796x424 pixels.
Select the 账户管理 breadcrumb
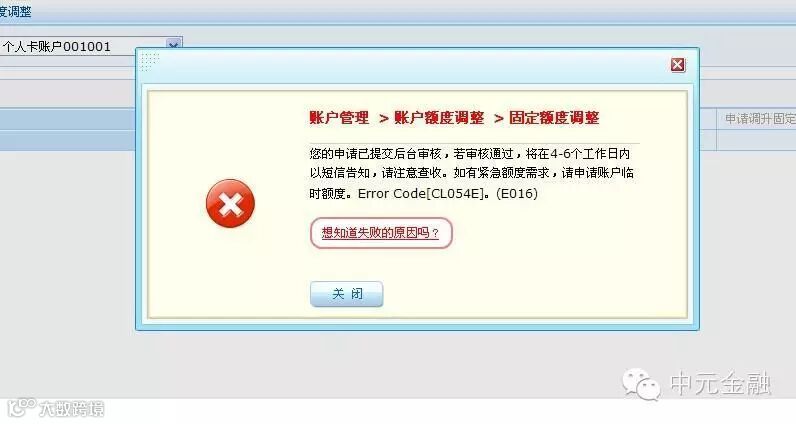[339, 118]
